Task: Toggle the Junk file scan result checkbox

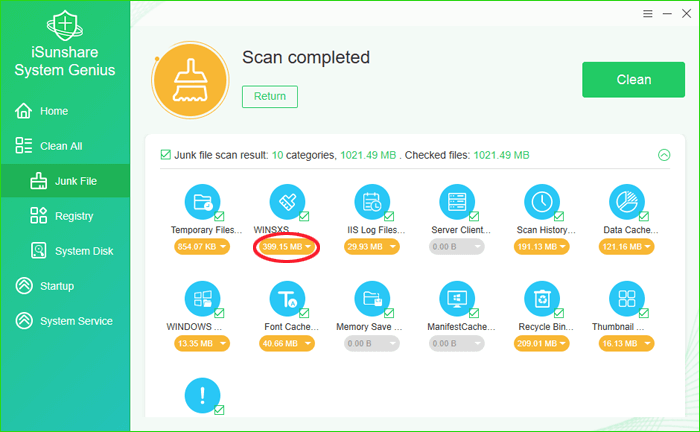Action: 166,155
